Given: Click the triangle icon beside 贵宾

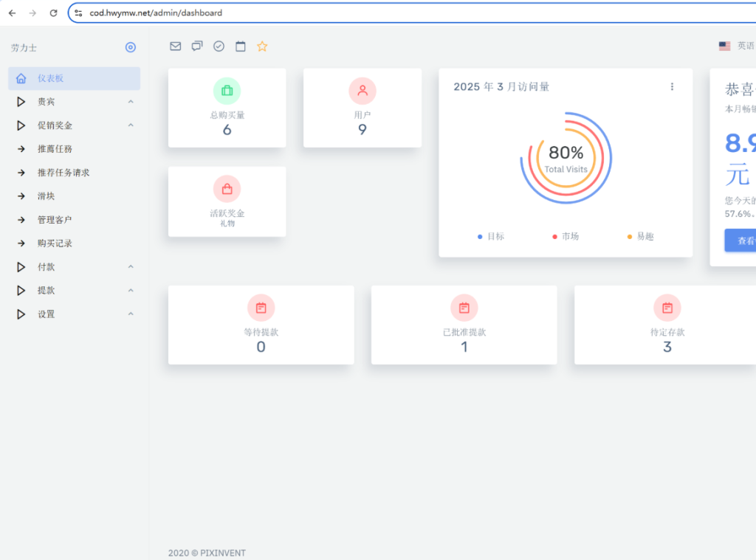Looking at the screenshot, I should tap(21, 102).
